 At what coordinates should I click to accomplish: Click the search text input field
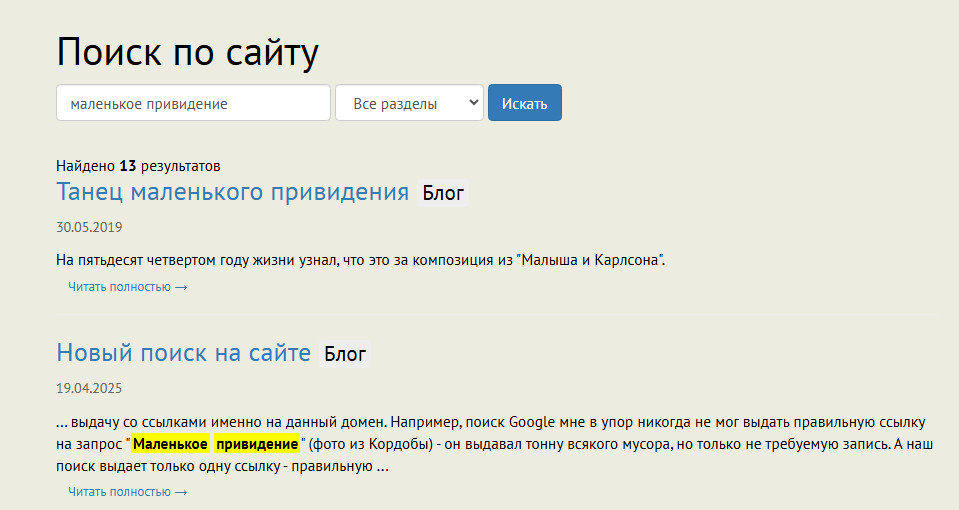click(193, 103)
